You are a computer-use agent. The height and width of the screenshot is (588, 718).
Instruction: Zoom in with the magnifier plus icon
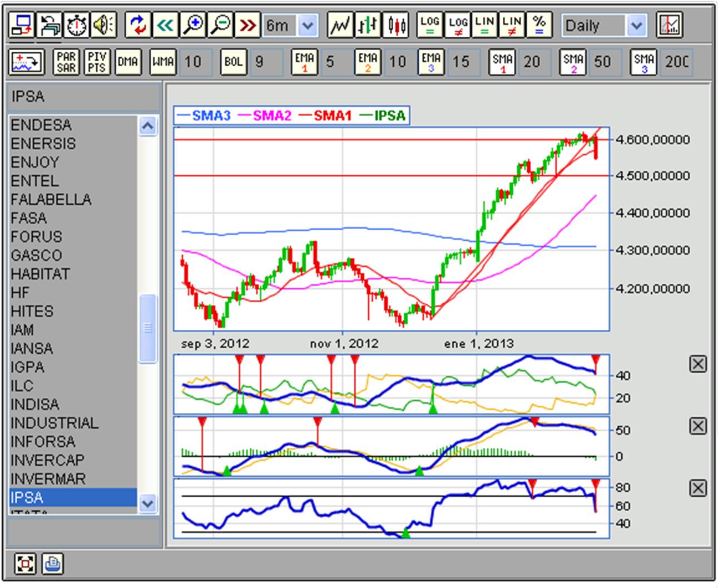point(192,25)
